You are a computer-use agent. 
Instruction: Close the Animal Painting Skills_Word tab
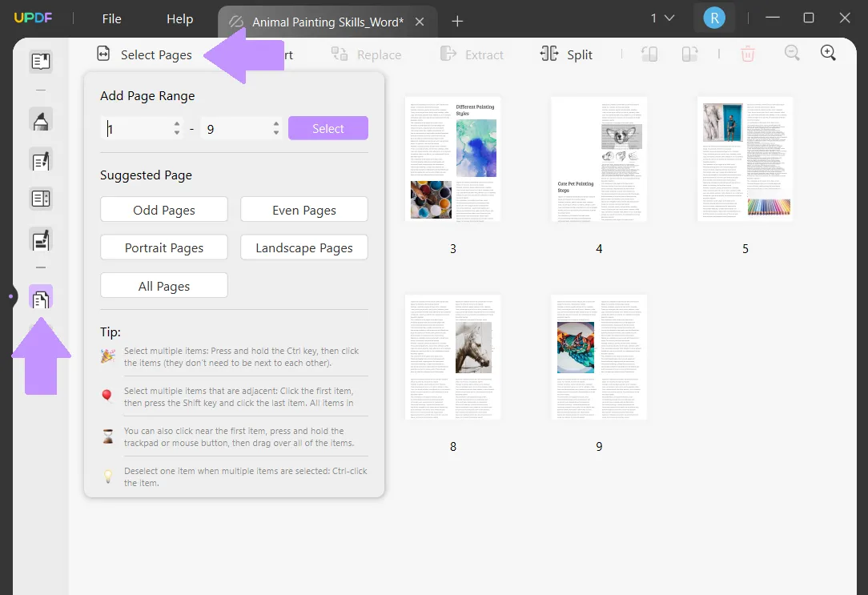click(x=420, y=22)
